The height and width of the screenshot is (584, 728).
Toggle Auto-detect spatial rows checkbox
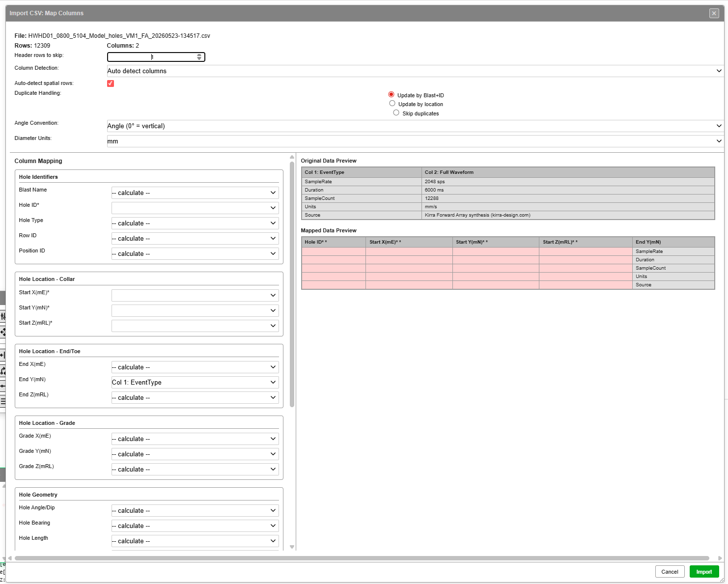click(111, 83)
